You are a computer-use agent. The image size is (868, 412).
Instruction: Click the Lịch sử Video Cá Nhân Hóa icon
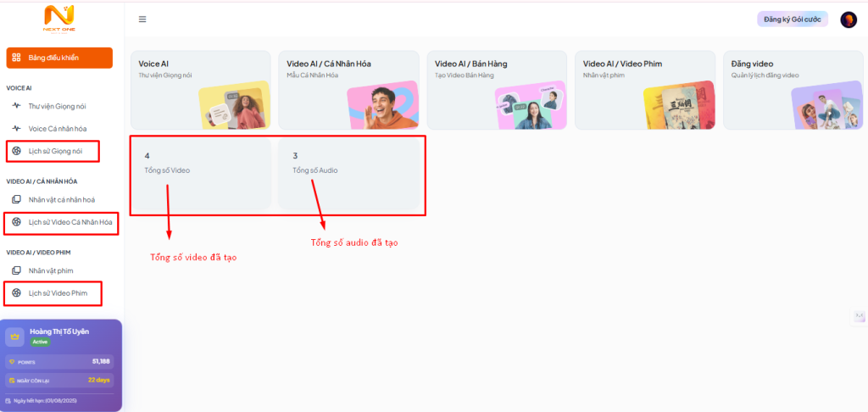[16, 222]
